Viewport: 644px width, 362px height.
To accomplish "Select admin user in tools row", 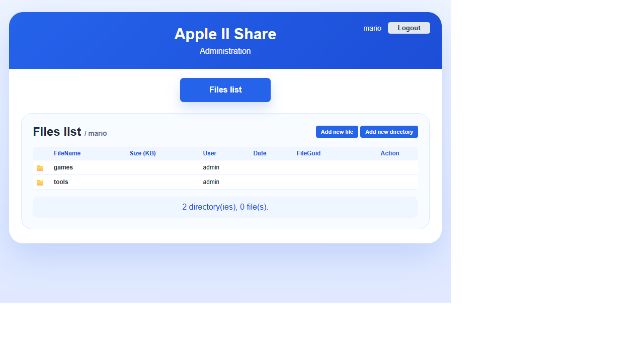I will (211, 182).
